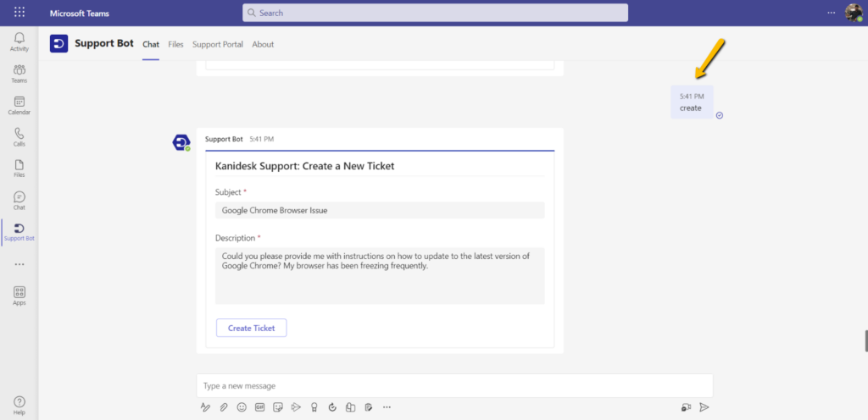The height and width of the screenshot is (420, 868).
Task: Open the user profile avatar
Action: 854,12
